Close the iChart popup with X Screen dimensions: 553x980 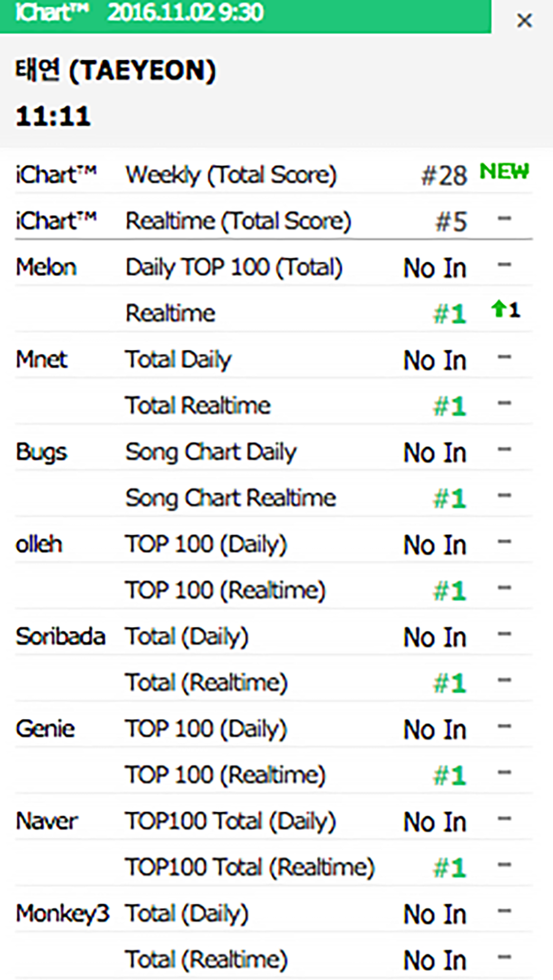point(524,21)
